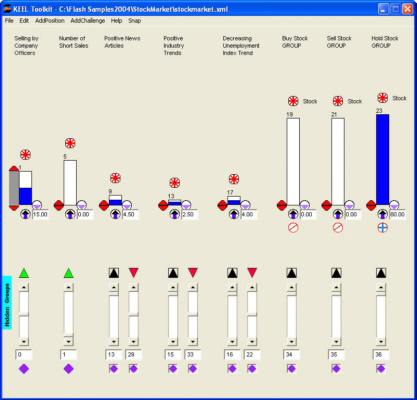Toggle the black triangle box above field 35

point(336,273)
